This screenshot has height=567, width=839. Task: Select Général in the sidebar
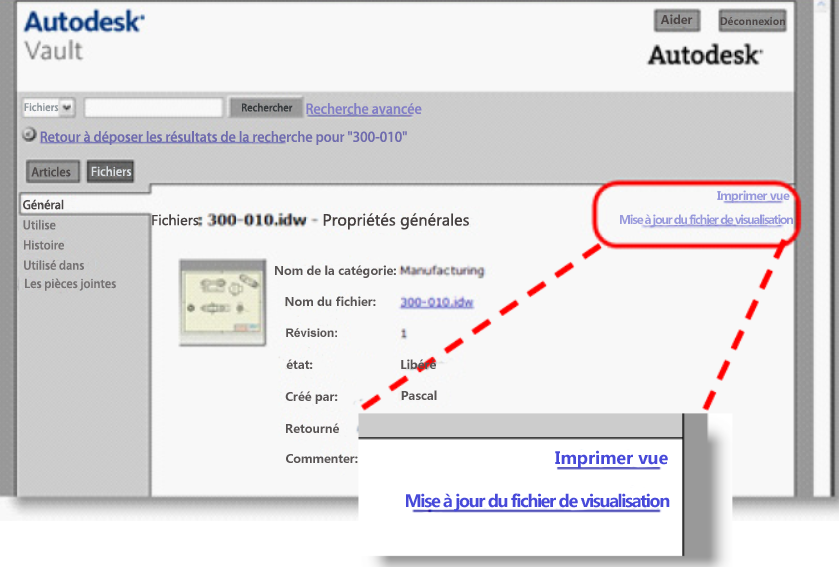coord(43,205)
